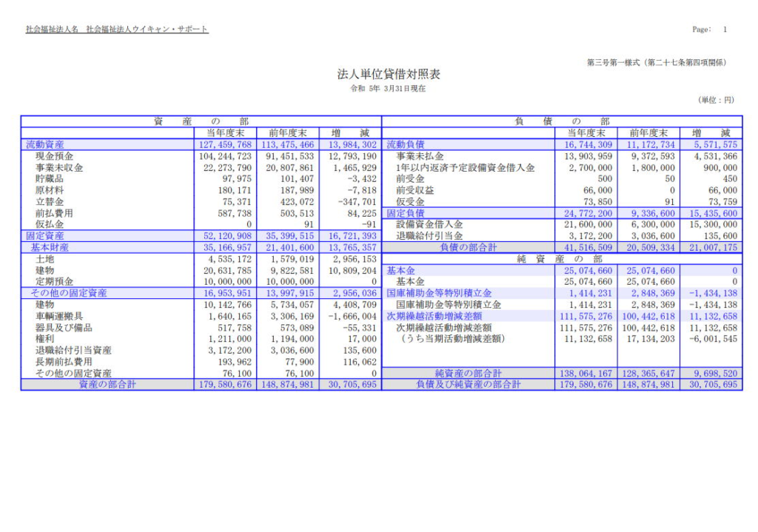Click the 負債の部合計 row label

(469, 248)
